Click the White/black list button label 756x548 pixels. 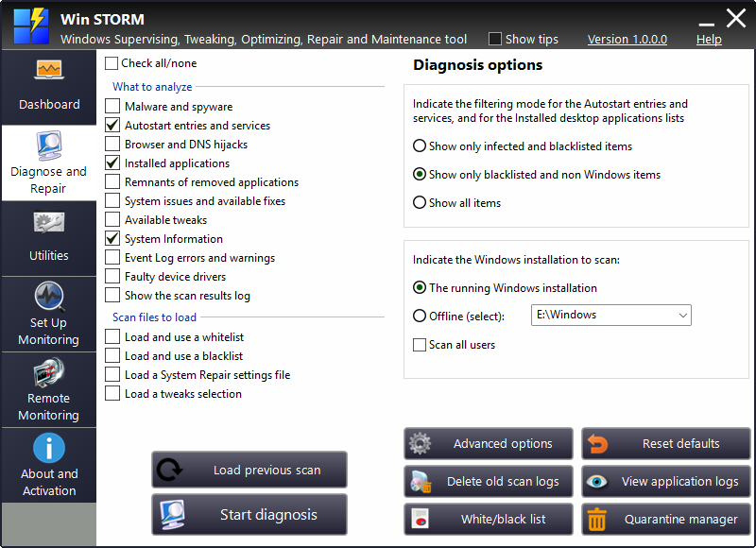tap(503, 519)
